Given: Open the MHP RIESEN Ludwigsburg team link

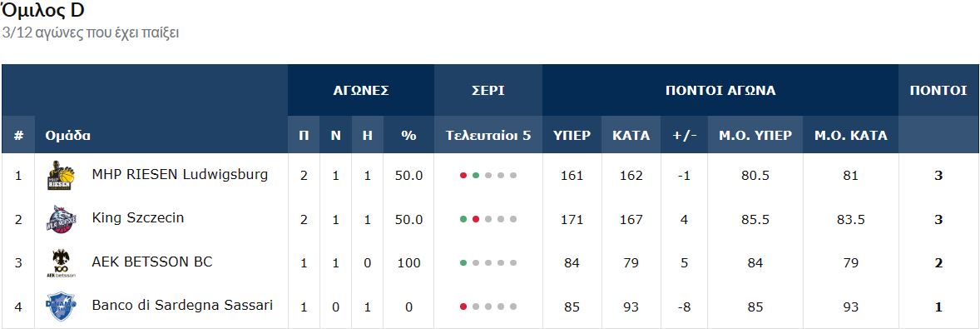Looking at the screenshot, I should (x=180, y=175).
